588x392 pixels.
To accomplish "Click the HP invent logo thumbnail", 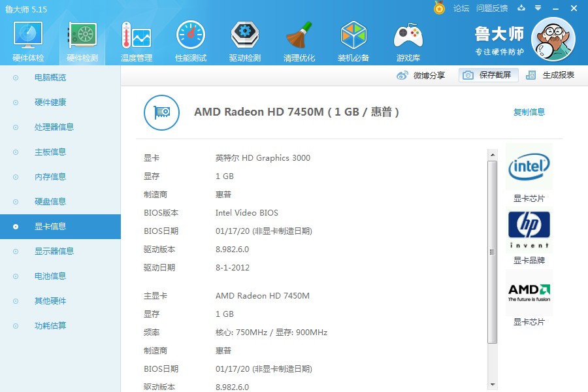I will [x=529, y=229].
